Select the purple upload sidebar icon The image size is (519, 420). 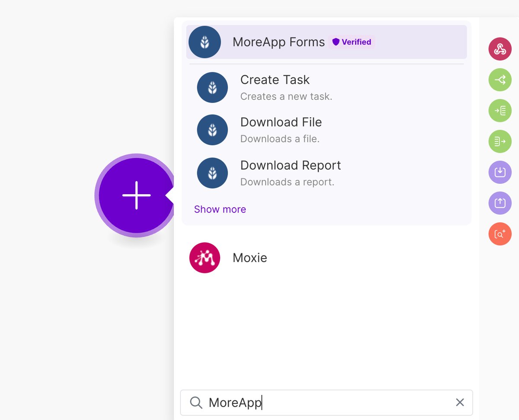[x=500, y=203]
